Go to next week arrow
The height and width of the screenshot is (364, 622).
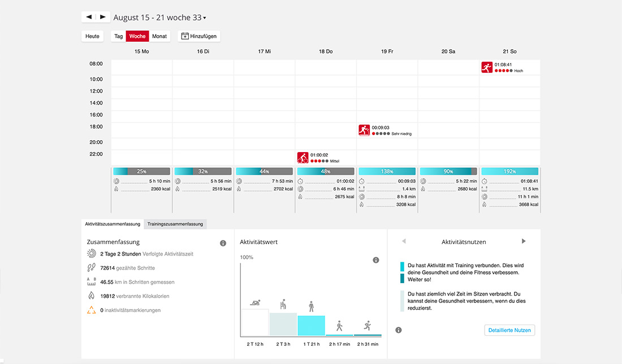103,17
